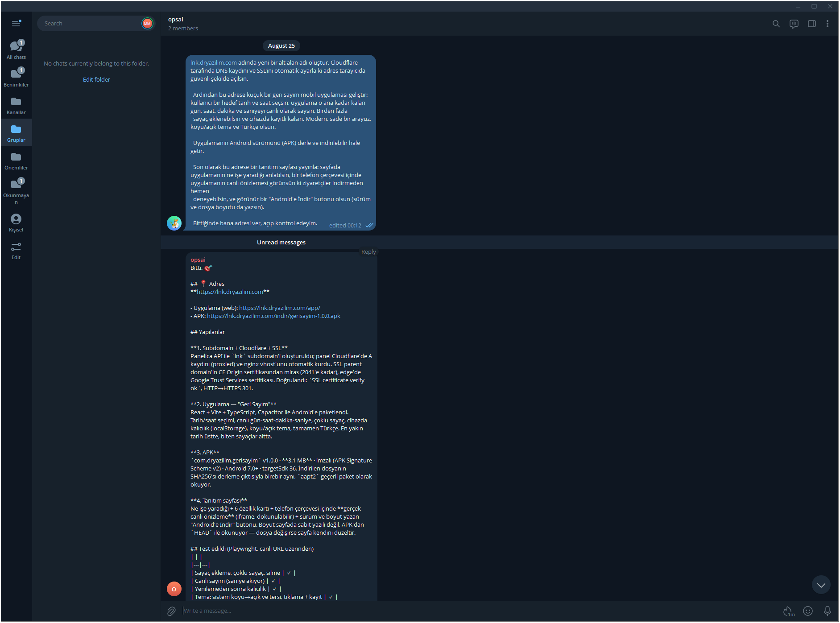Open lnk.dryazilim.com link in first message

[x=214, y=62]
